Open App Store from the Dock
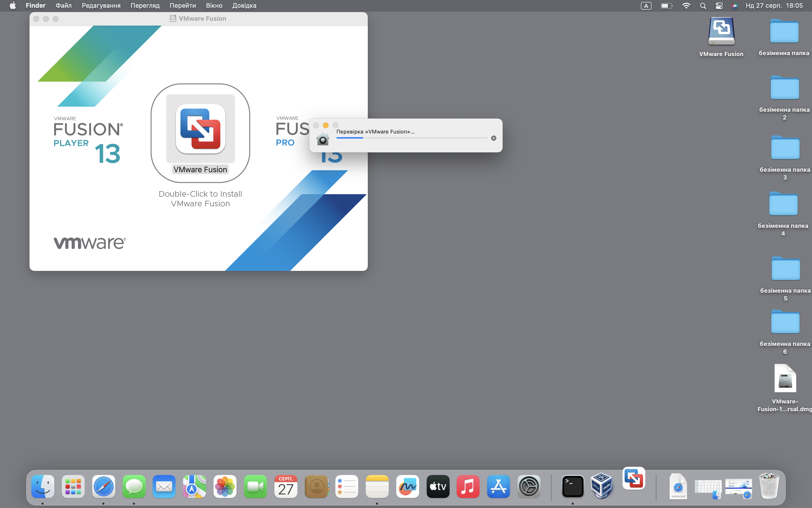This screenshot has width=812, height=508. tap(499, 486)
